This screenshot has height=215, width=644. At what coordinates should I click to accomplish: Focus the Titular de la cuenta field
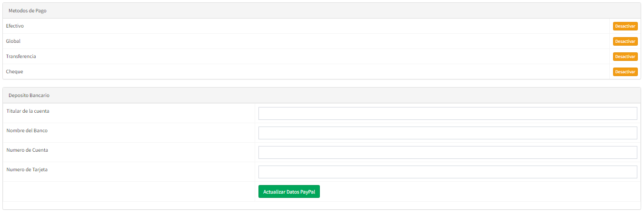coord(447,114)
